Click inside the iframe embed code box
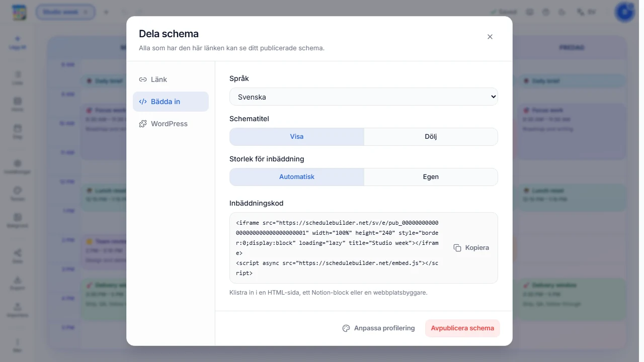This screenshot has height=362, width=644. pyautogui.click(x=337, y=248)
